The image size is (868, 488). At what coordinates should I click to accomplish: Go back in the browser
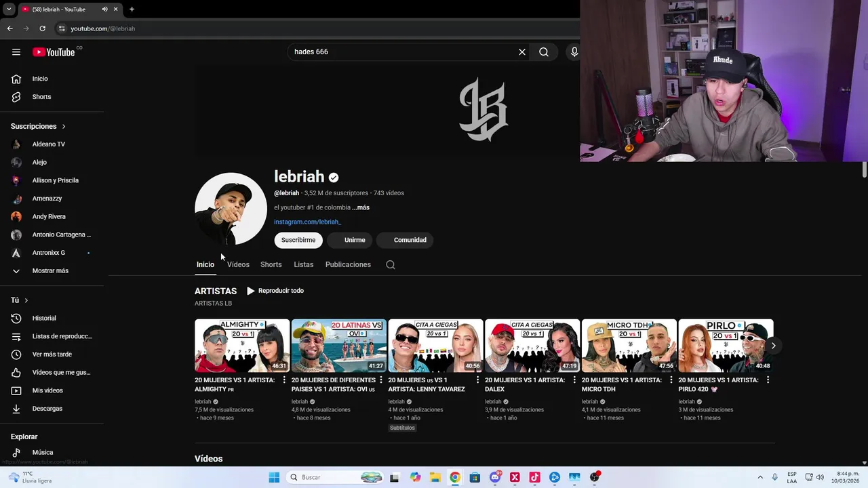(x=9, y=28)
